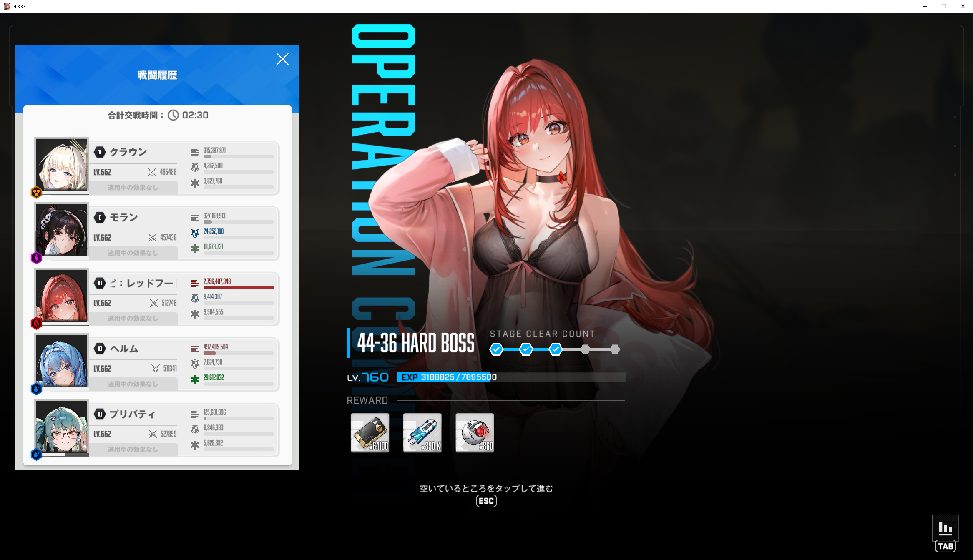973x560 pixels.
Task: Click Helm's green healing star icon
Action: click(x=195, y=379)
